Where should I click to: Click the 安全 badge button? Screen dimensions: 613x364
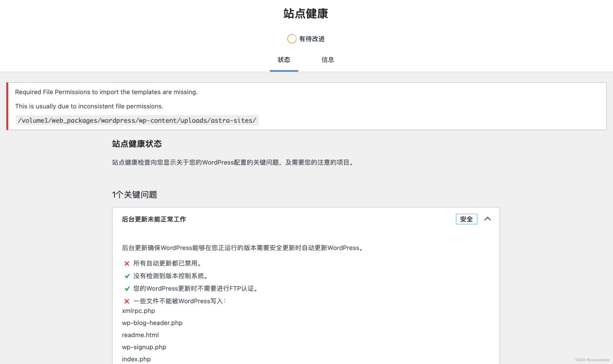pyautogui.click(x=466, y=219)
